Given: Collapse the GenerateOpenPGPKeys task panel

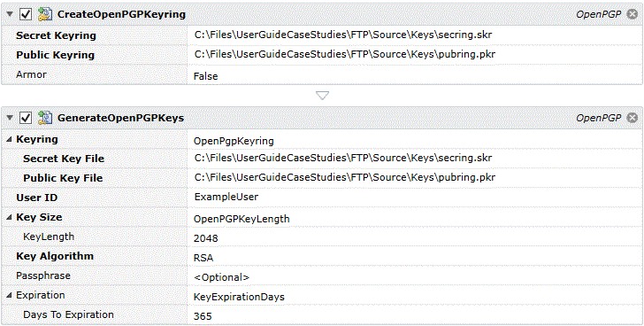Looking at the screenshot, I should point(10,118).
